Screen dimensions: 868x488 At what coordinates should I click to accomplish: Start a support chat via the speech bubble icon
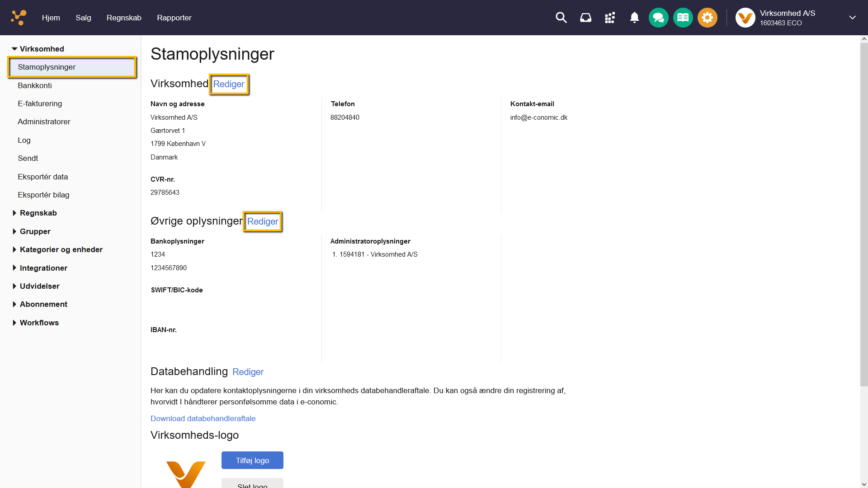coord(658,17)
